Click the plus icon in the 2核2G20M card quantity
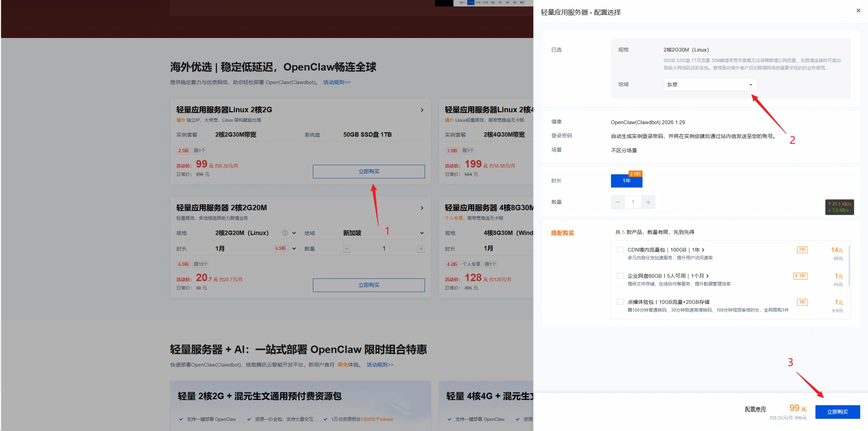 [421, 249]
